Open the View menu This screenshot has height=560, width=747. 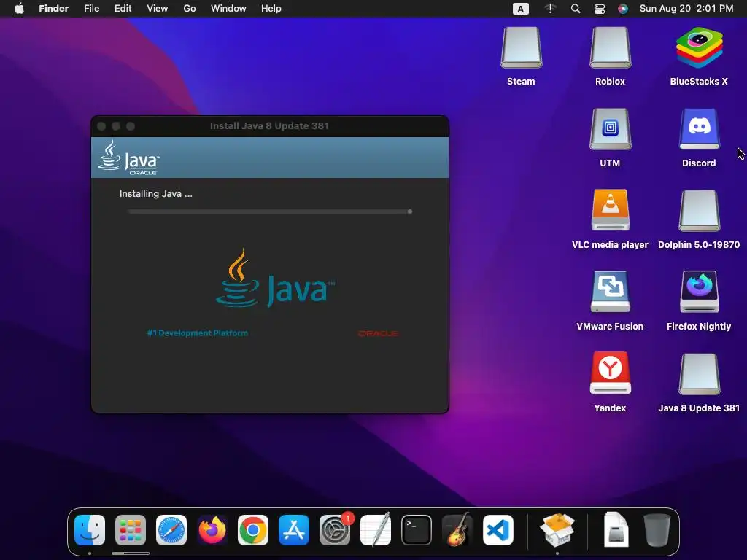click(x=158, y=9)
